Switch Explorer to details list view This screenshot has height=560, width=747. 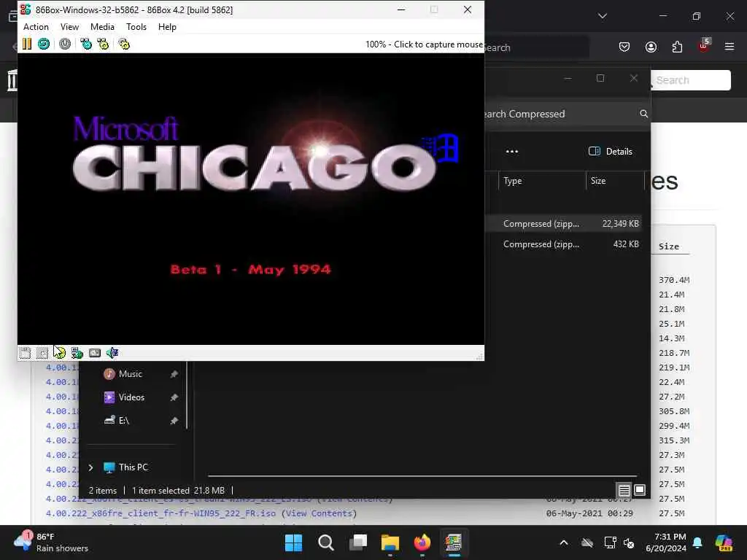(x=624, y=491)
